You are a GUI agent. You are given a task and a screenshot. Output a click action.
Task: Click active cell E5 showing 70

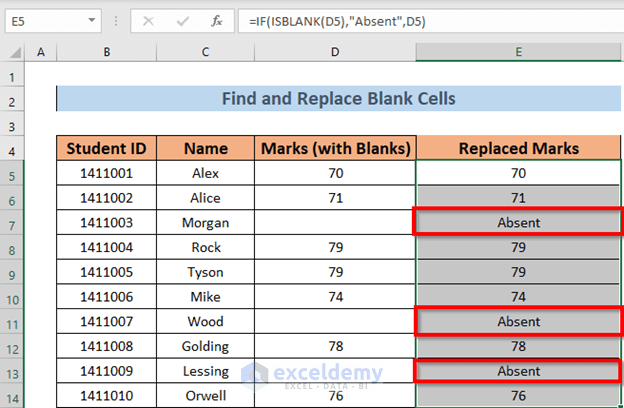tap(518, 173)
